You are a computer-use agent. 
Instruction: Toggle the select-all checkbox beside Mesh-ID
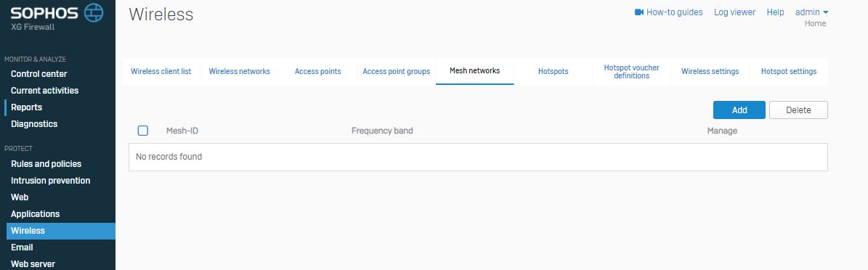click(143, 131)
